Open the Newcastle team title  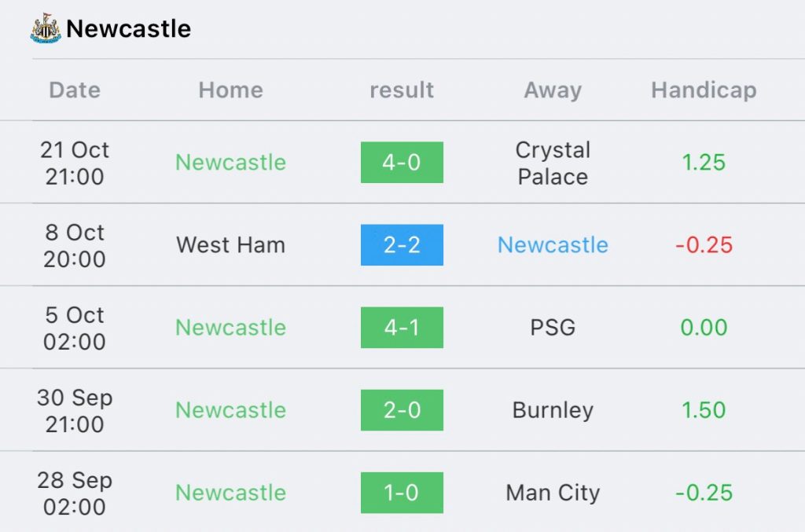tap(128, 29)
